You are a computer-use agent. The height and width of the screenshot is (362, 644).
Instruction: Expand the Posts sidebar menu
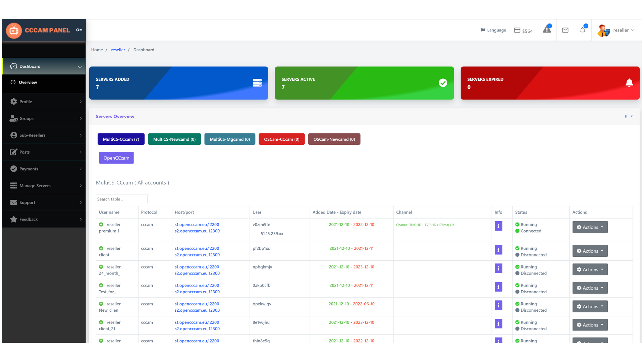44,152
